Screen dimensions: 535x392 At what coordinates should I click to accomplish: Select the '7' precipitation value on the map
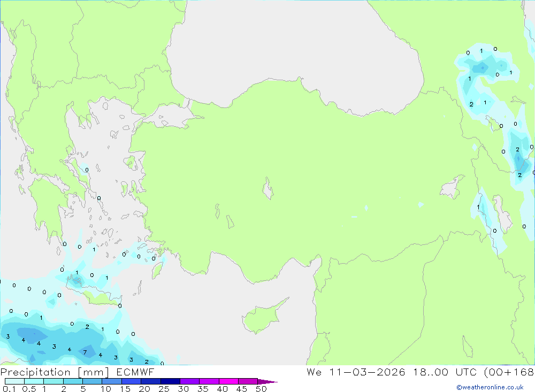85,352
